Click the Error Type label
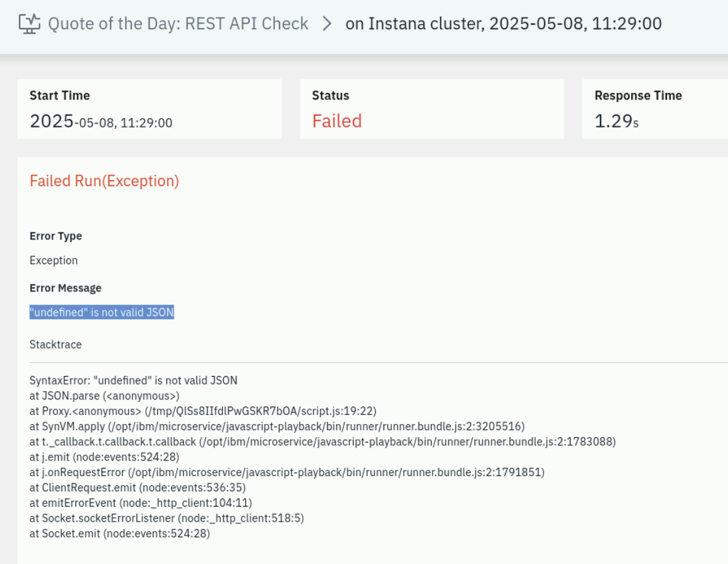Screen dimensions: 728x564 (x=56, y=236)
